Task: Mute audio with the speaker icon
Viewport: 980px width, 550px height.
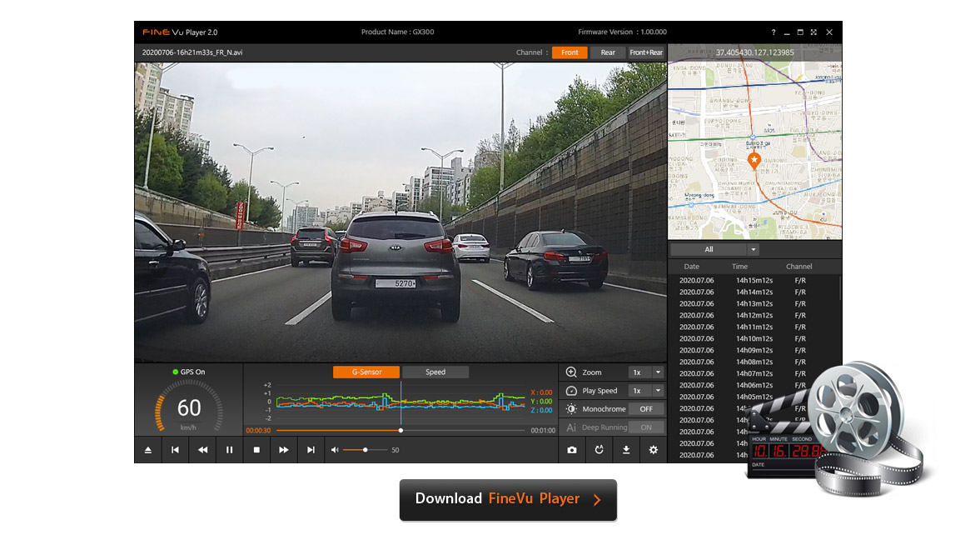Action: 335,450
